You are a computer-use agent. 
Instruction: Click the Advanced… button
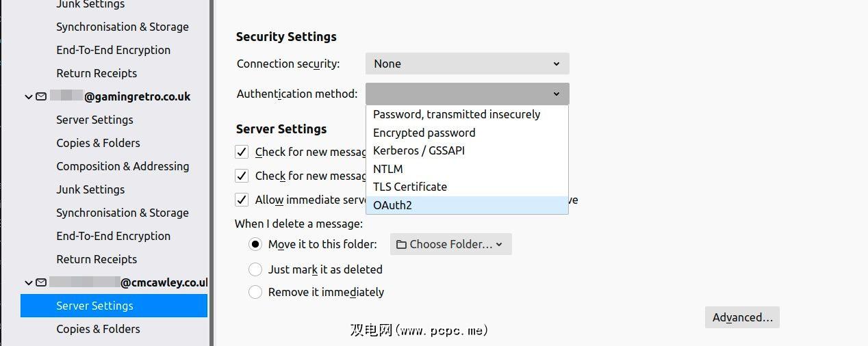pyautogui.click(x=742, y=317)
